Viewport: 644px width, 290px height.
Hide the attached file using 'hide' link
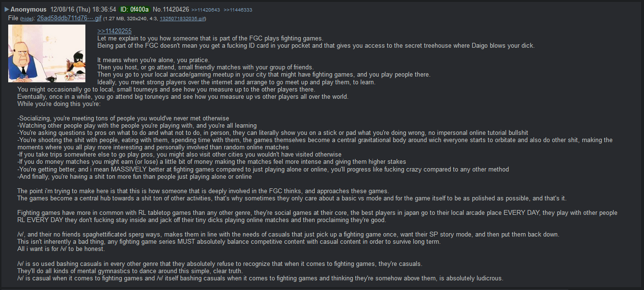click(27, 19)
